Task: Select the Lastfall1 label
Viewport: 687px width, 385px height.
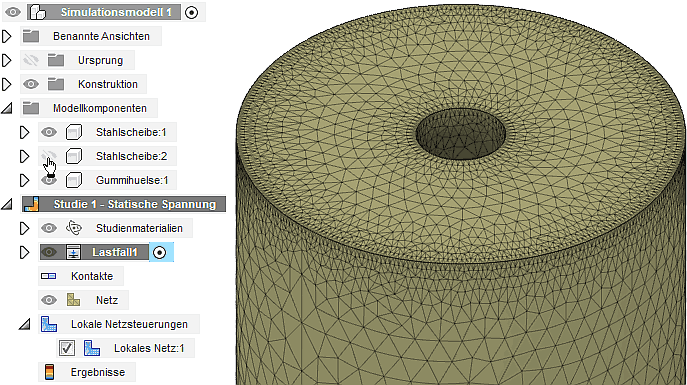Action: point(115,252)
